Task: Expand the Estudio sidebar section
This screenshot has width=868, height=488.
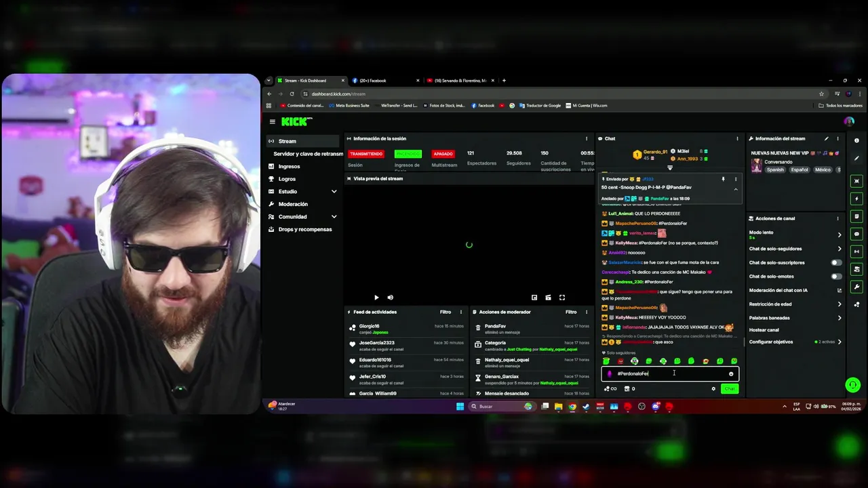Action: point(334,192)
